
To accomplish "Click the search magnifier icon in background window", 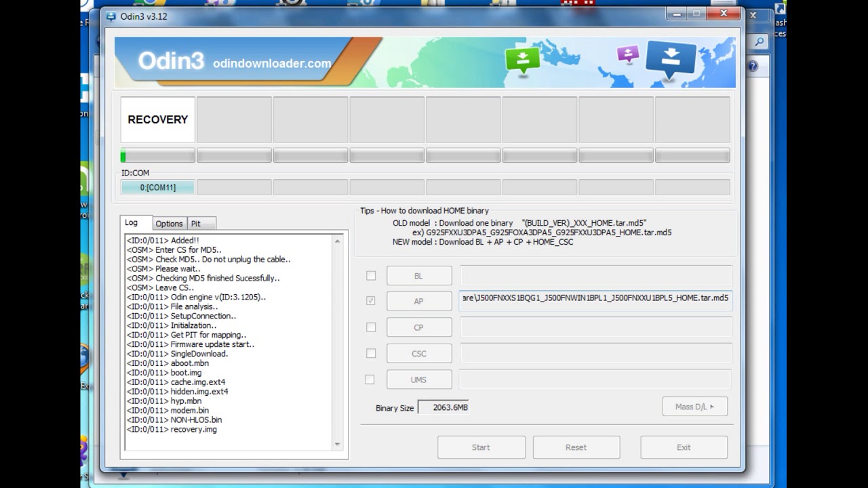I will pos(759,42).
